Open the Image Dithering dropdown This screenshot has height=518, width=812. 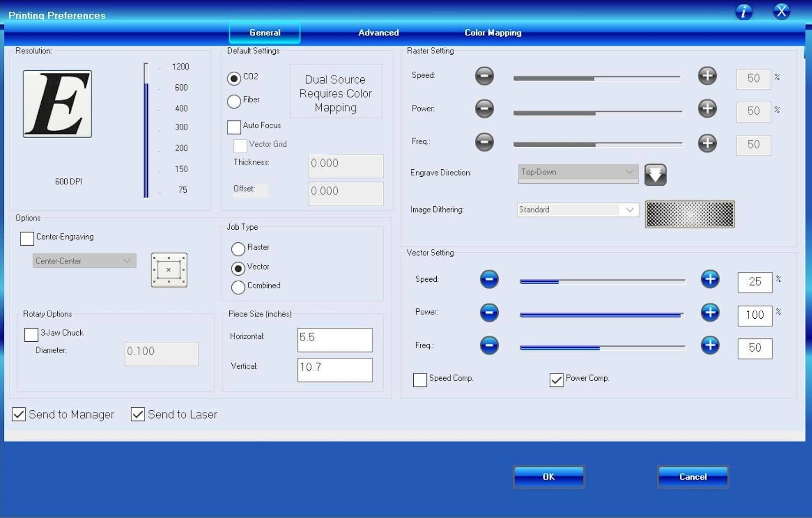tap(577, 210)
